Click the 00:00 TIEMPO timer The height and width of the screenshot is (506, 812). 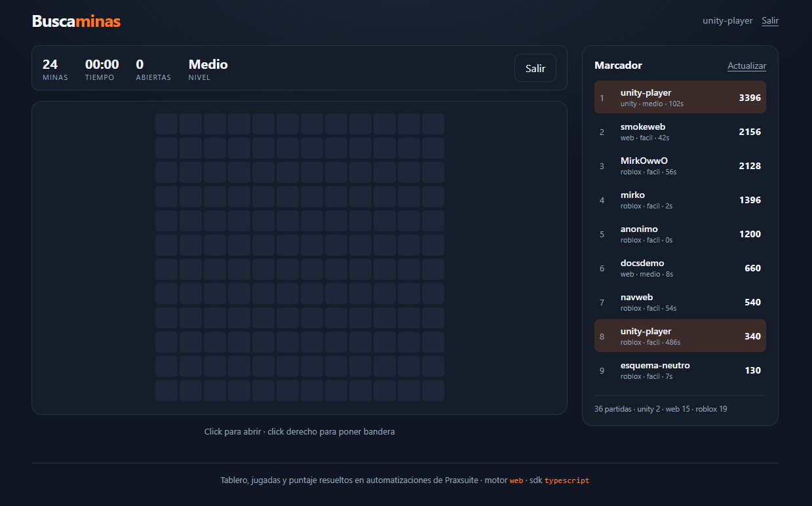pyautogui.click(x=102, y=69)
